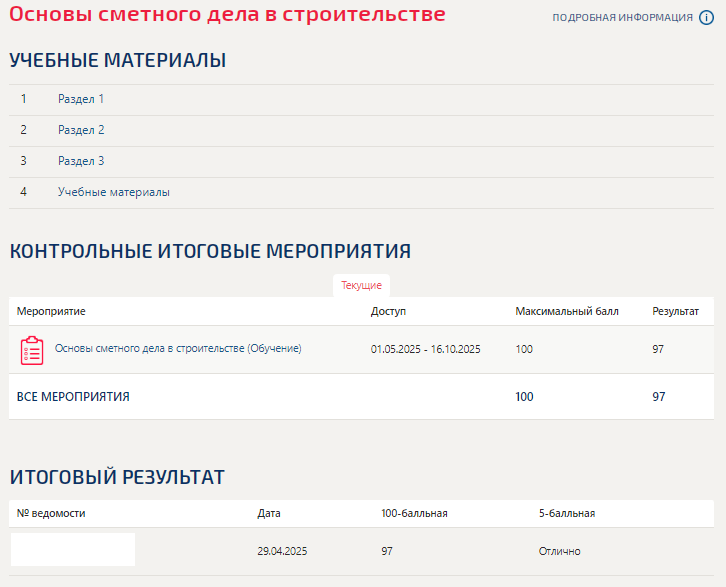This screenshot has width=726, height=587.
Task: Click the Мероприятие column header
Action: [x=51, y=311]
